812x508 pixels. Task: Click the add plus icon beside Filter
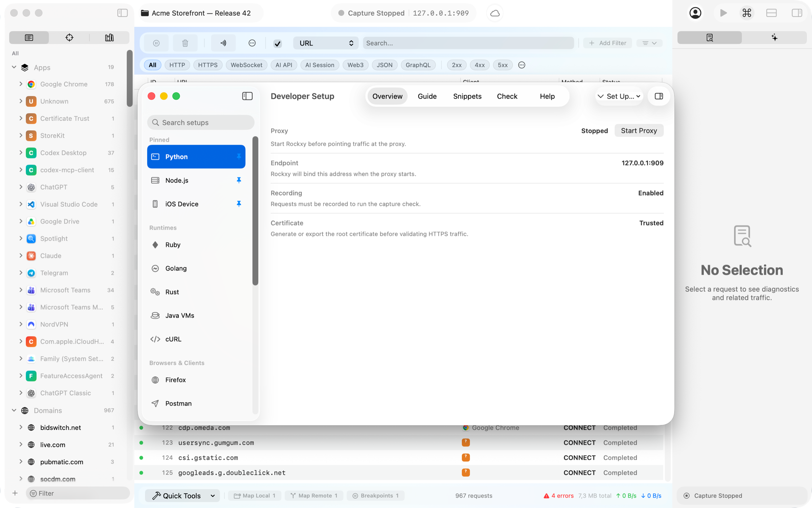tap(15, 493)
